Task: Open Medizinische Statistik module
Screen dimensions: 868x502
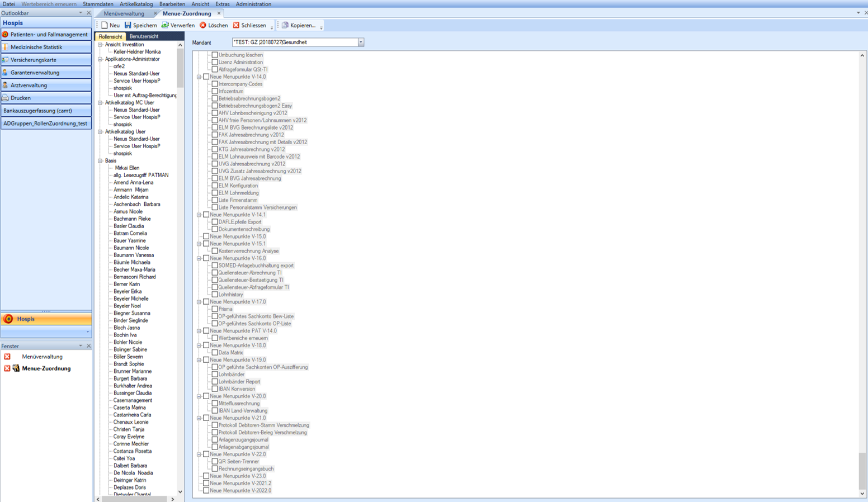Action: tap(46, 48)
